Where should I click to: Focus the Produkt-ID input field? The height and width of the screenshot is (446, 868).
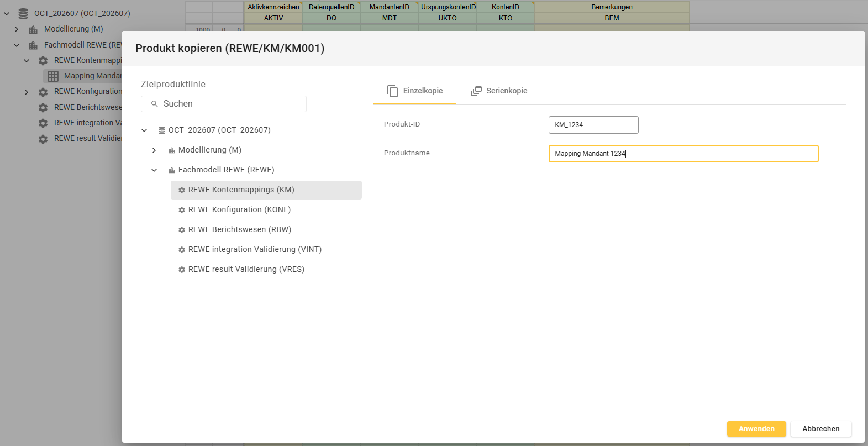[593, 125]
